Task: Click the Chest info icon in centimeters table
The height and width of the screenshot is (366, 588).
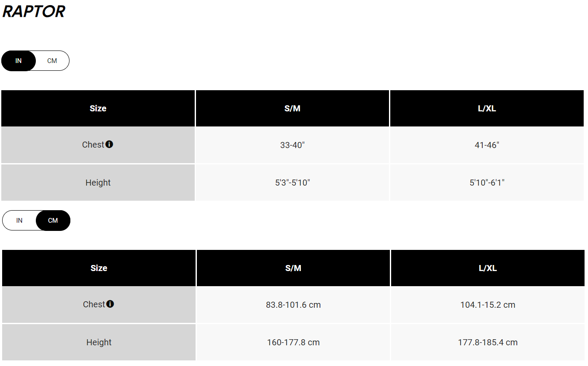Action: 110,304
